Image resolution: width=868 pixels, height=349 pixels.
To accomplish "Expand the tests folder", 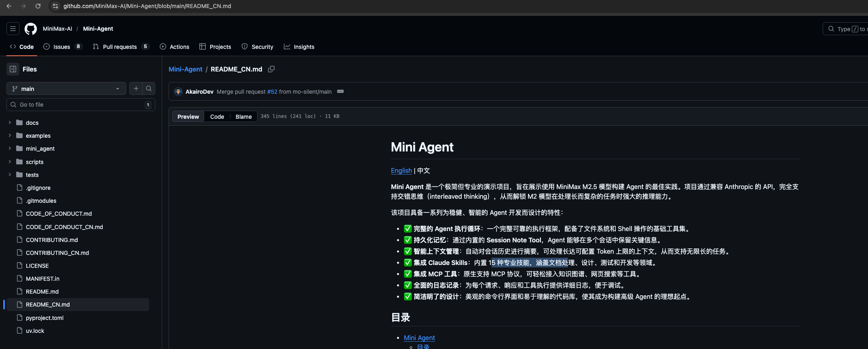I will click(x=10, y=174).
